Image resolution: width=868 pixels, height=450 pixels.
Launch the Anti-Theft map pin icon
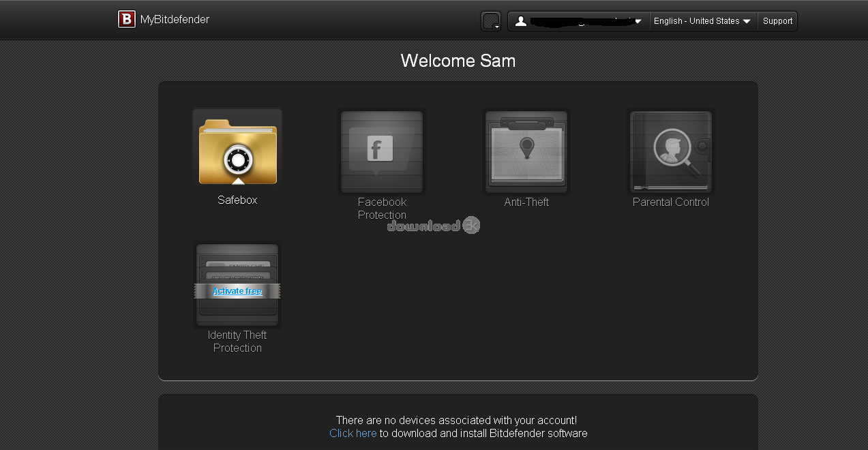tap(526, 152)
